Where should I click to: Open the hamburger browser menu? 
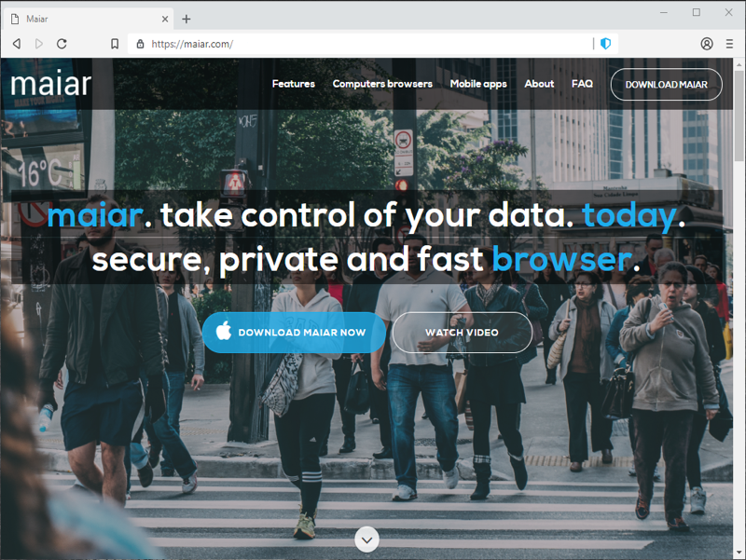(729, 44)
